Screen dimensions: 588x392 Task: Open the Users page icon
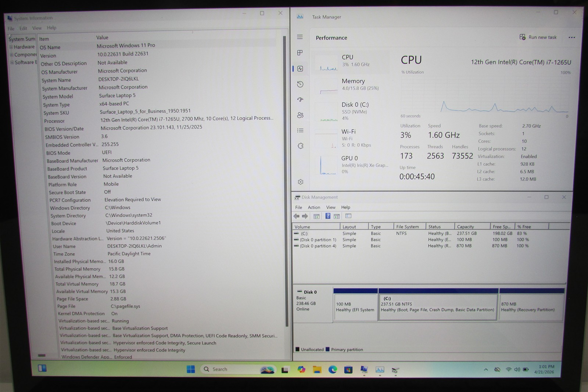(300, 115)
